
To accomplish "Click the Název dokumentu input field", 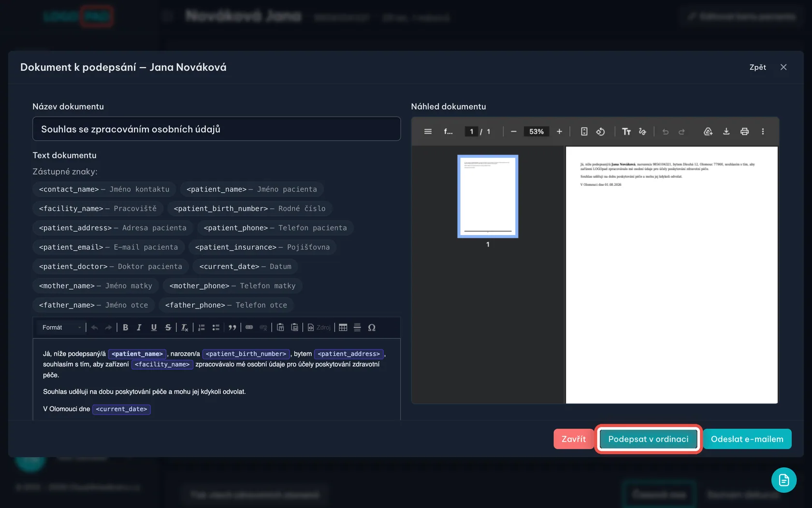I will coord(217,129).
